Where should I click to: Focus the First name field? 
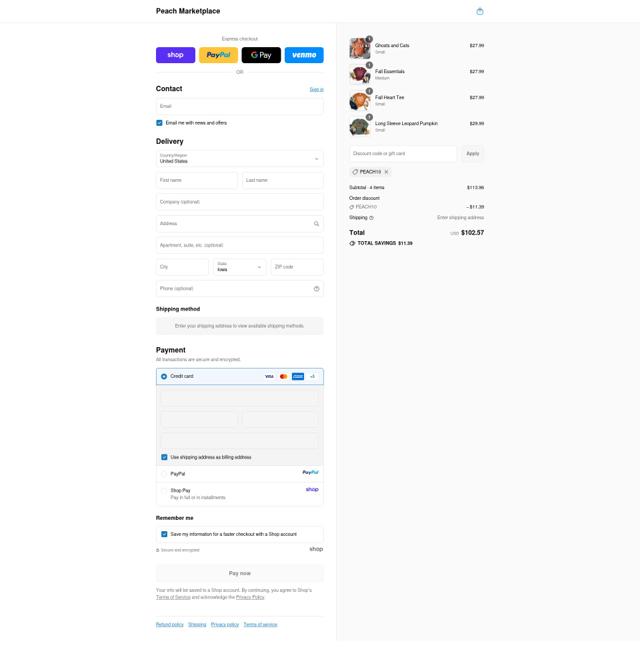click(x=196, y=180)
